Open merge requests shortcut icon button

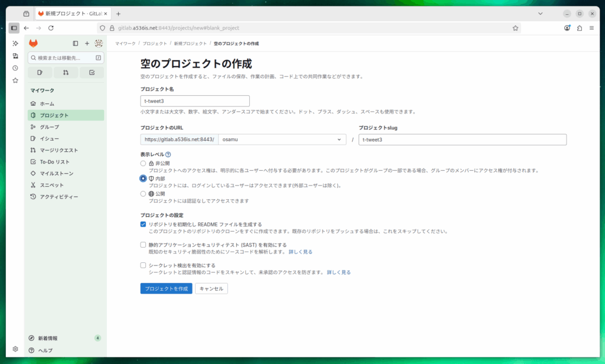click(x=66, y=73)
